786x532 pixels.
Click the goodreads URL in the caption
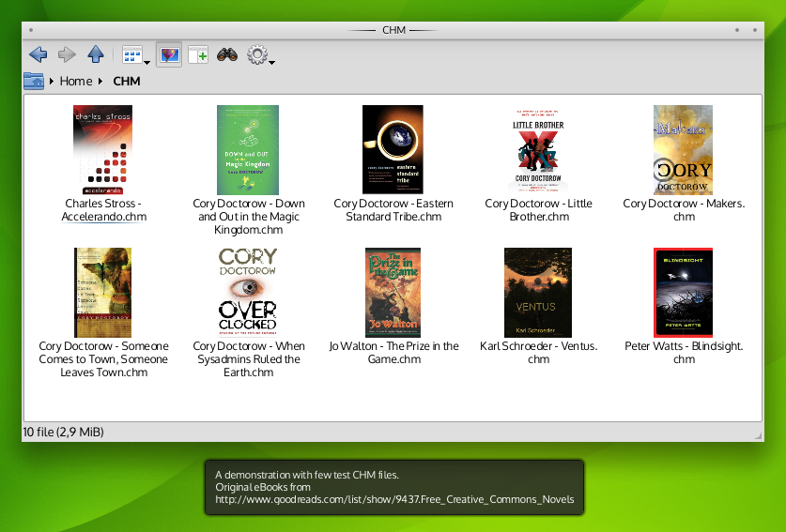click(394, 499)
